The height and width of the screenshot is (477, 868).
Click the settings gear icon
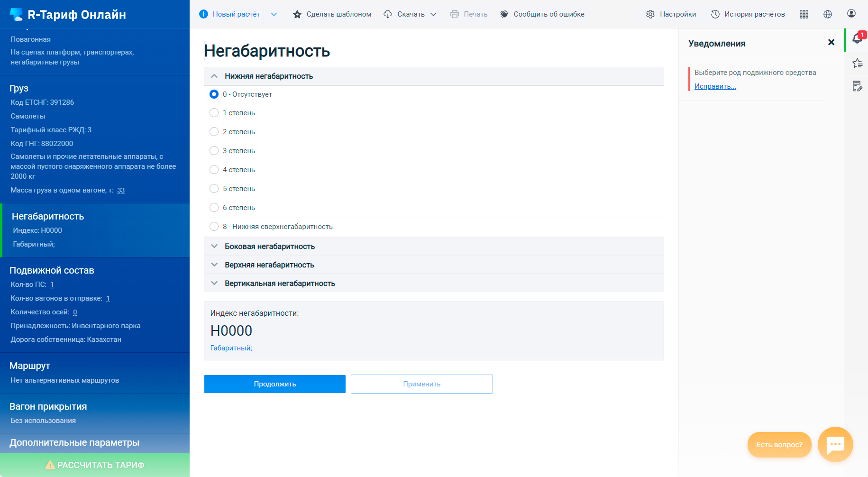coord(650,14)
